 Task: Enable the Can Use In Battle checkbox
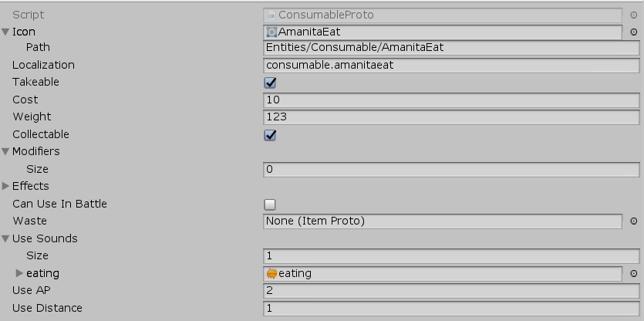(x=270, y=204)
